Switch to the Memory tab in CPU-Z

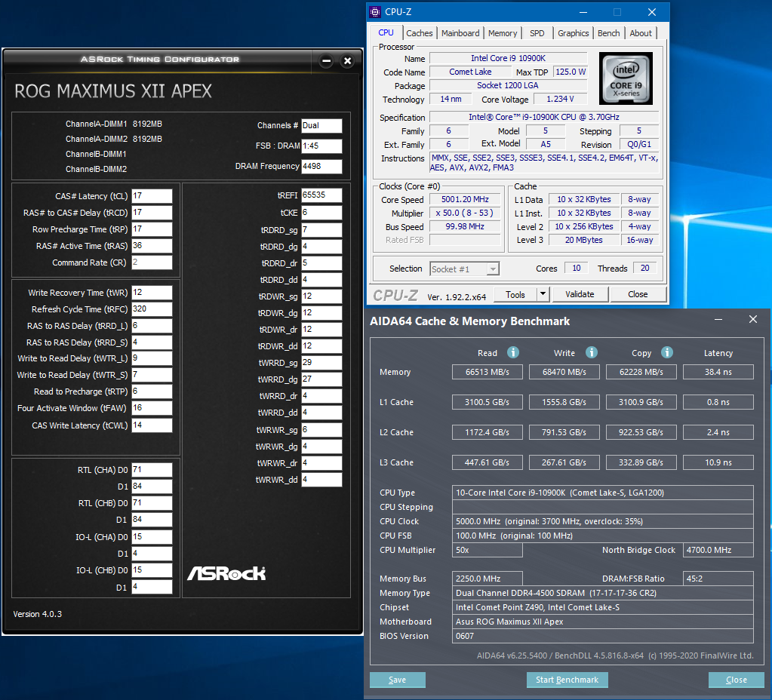point(503,33)
